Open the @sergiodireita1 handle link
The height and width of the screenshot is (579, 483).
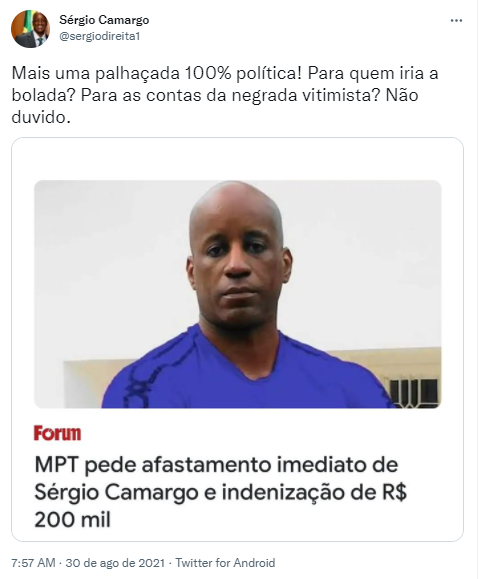100,37
